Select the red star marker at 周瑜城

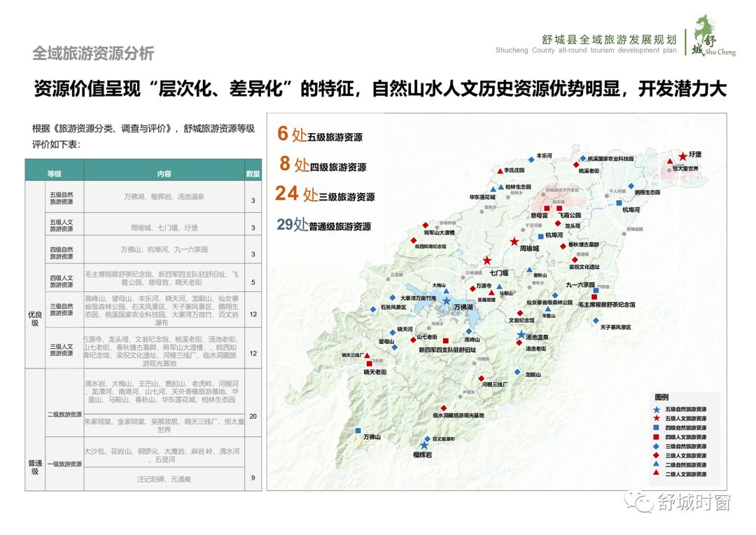click(514, 241)
